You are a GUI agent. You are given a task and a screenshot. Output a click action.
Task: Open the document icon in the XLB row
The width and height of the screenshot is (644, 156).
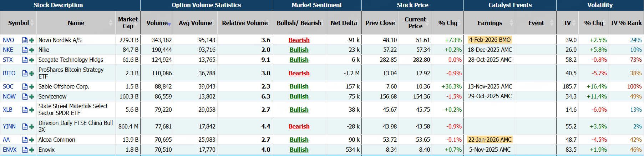coord(25,110)
